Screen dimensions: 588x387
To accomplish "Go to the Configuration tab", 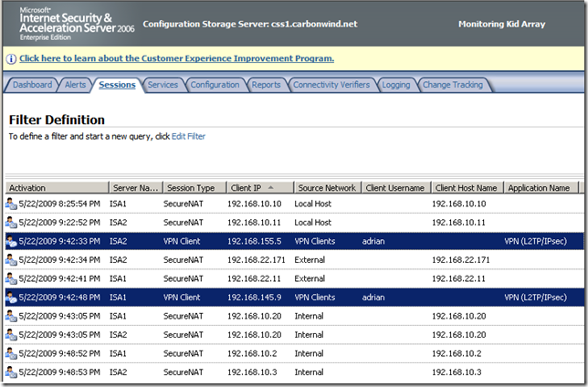I will (x=215, y=85).
